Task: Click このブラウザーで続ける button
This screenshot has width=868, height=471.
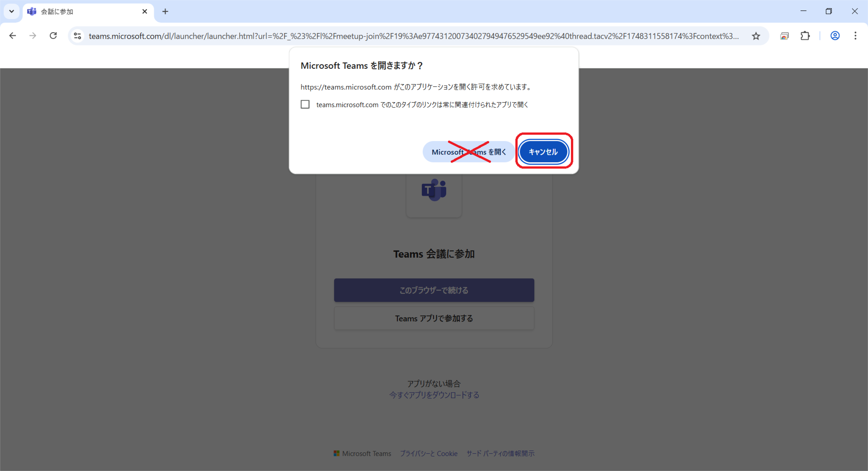Action: click(434, 290)
